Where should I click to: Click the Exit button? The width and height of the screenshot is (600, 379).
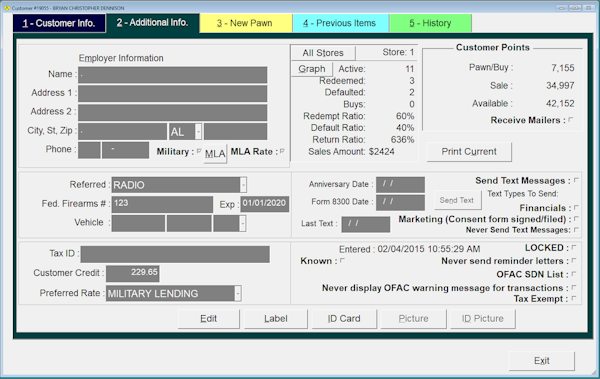(541, 361)
